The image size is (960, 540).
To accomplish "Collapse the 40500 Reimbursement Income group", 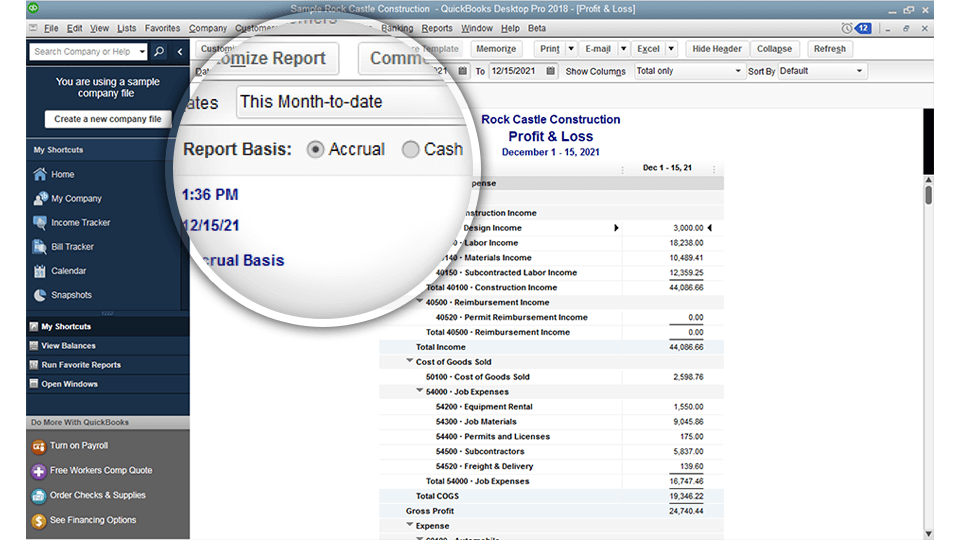I will 420,301.
